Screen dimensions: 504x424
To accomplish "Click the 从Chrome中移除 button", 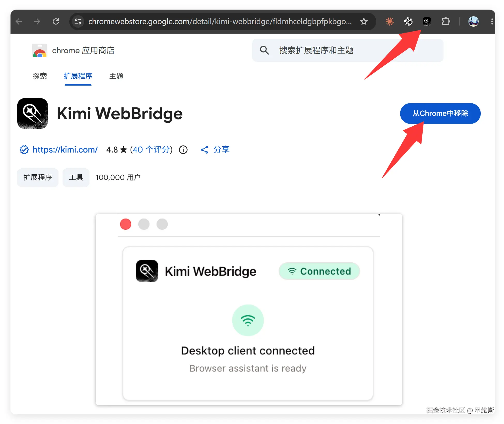I will coord(440,113).
